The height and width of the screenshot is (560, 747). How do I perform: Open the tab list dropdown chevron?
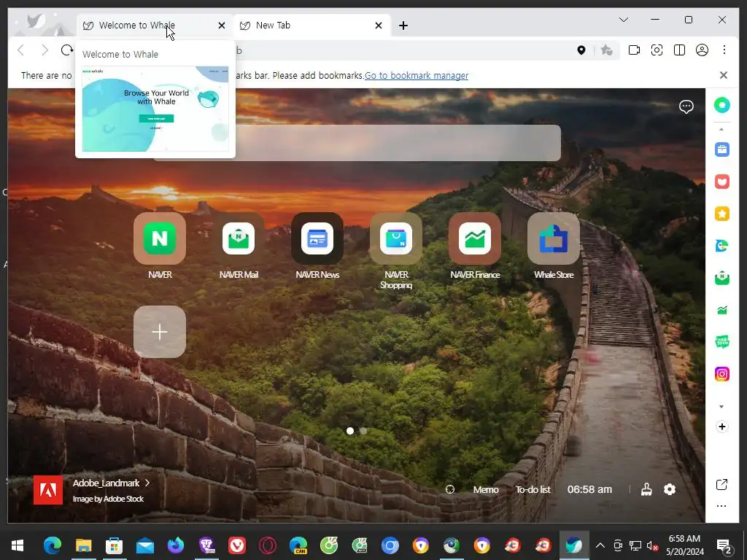[x=623, y=20]
